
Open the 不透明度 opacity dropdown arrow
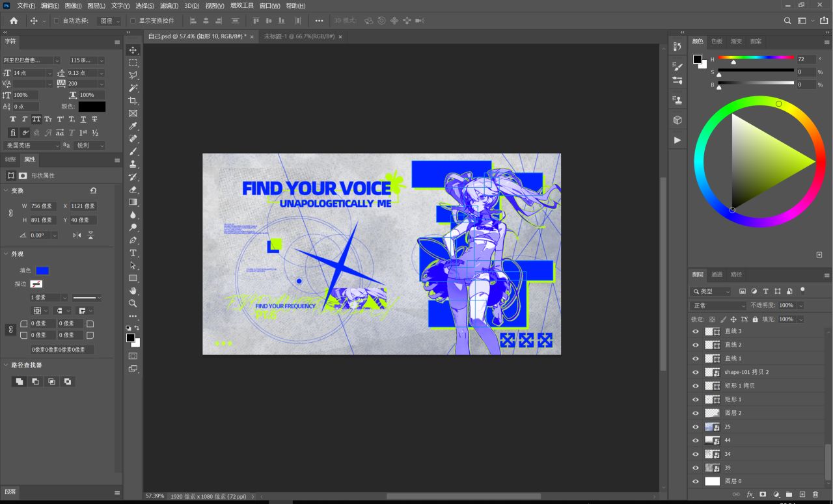click(x=800, y=306)
